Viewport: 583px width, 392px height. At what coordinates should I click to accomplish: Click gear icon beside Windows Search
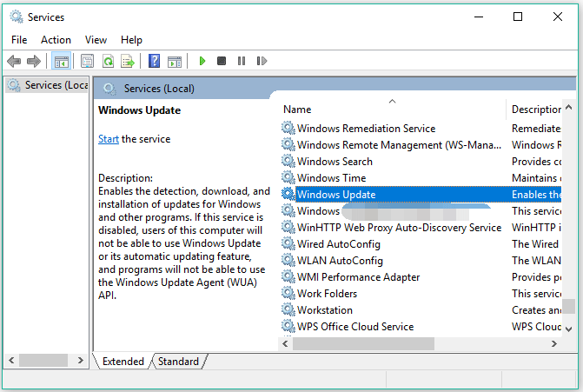pyautogui.click(x=288, y=161)
